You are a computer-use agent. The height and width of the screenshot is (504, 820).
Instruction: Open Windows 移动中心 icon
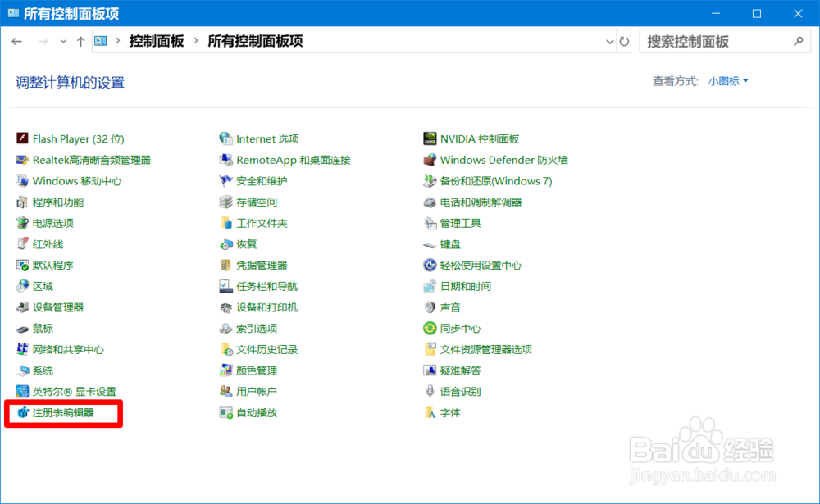22,181
